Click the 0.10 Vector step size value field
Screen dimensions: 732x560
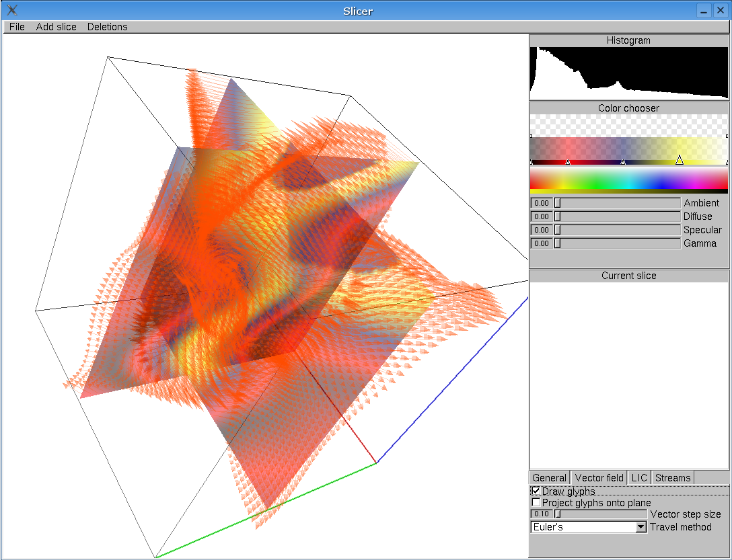[x=541, y=514]
